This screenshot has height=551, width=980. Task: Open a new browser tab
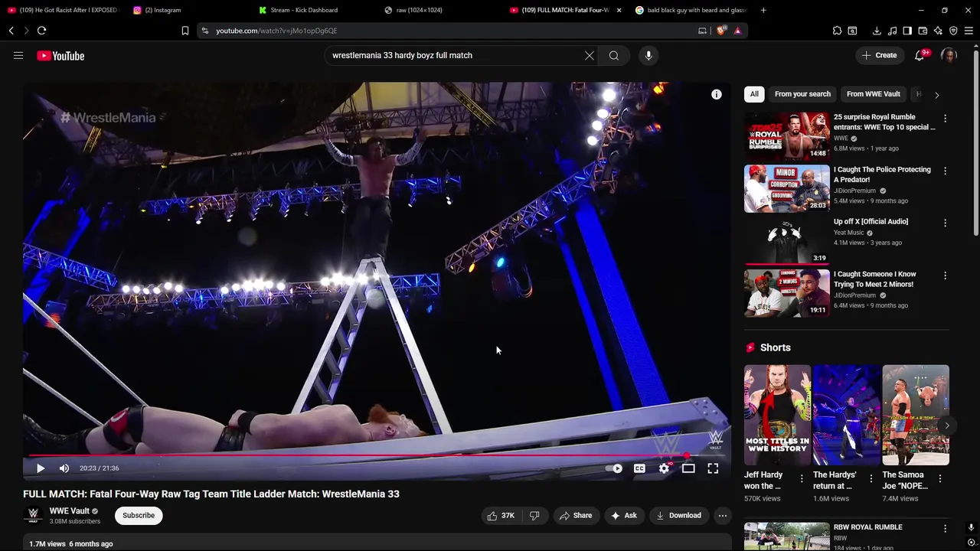click(x=763, y=10)
